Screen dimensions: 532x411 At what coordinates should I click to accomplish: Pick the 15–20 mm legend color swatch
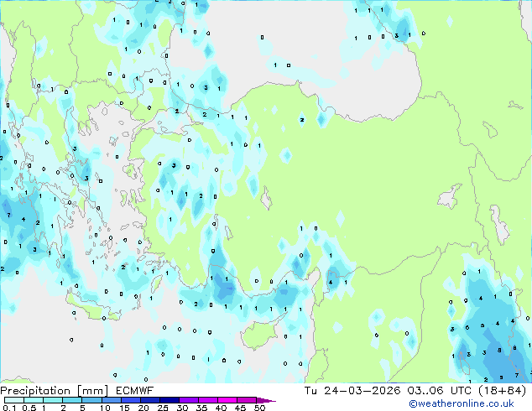(131, 400)
